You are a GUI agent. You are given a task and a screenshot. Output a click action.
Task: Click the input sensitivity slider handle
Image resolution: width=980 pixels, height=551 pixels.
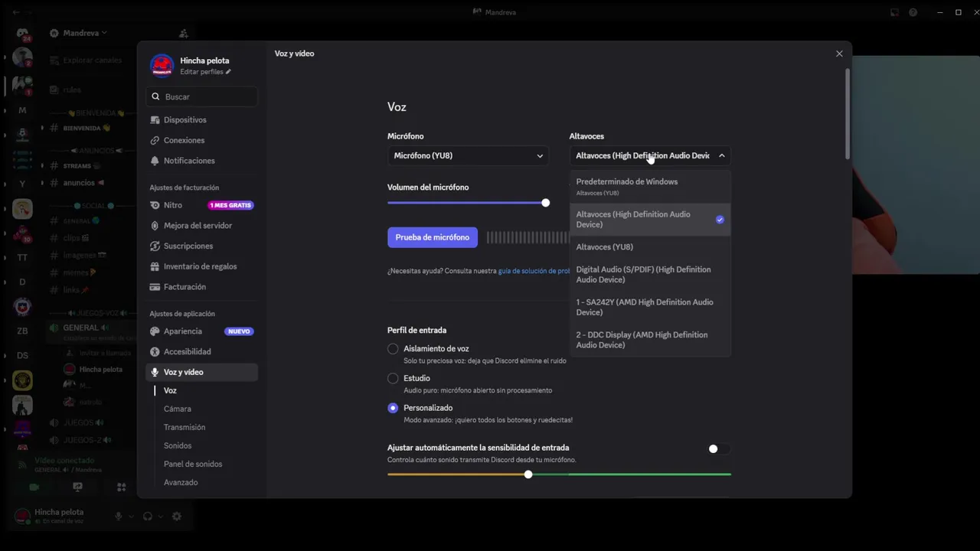pyautogui.click(x=528, y=474)
